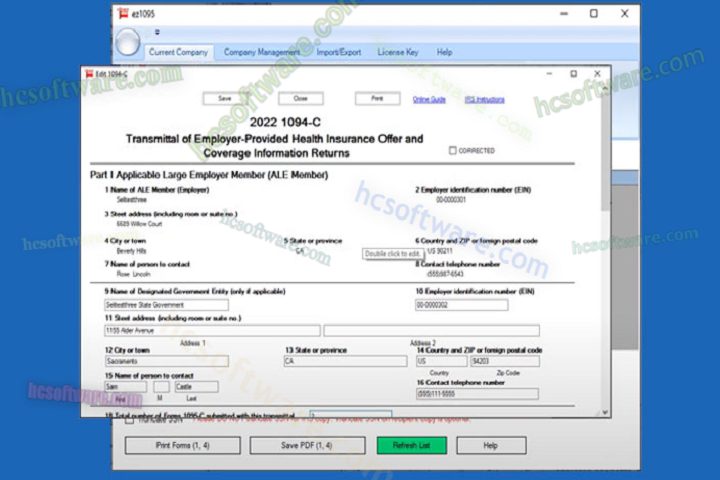The width and height of the screenshot is (720, 480).
Task: Click the Designated Government Entity name field
Action: 166,305
